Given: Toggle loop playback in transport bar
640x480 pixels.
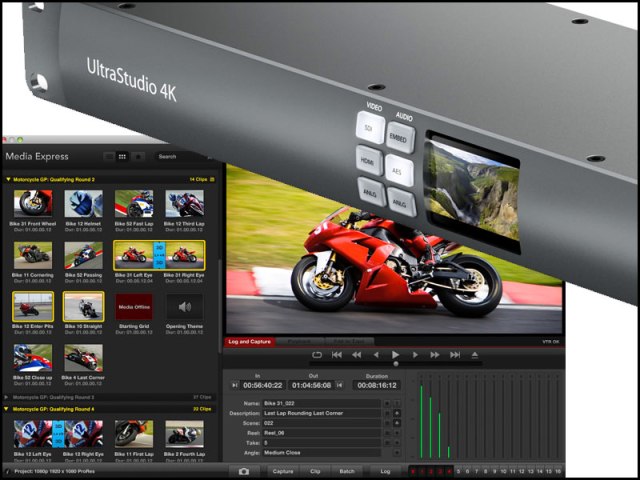Looking at the screenshot, I should pos(317,355).
